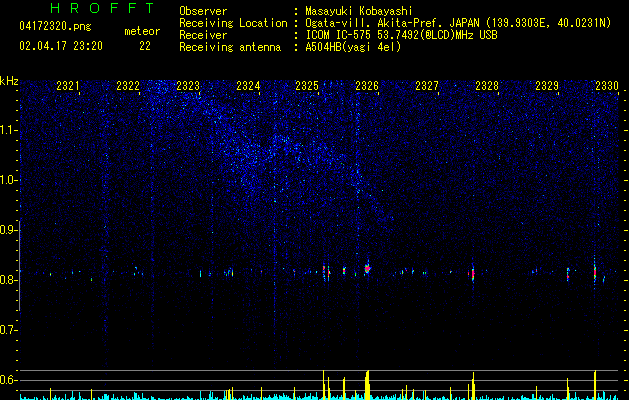Click the 2323 time marker

pos(188,86)
